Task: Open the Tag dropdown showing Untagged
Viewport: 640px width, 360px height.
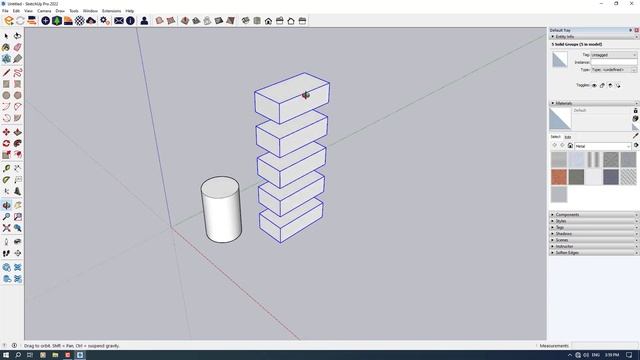Action: click(x=614, y=55)
